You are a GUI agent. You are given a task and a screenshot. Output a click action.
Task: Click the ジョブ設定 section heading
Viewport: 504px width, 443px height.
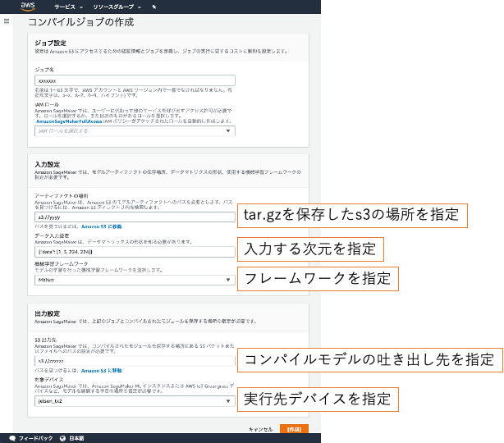pyautogui.click(x=50, y=43)
